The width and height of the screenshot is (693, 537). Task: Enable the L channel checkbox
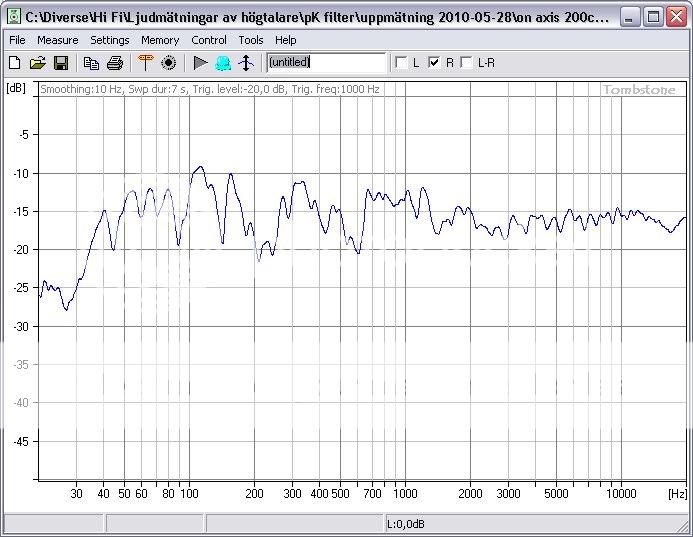402,63
